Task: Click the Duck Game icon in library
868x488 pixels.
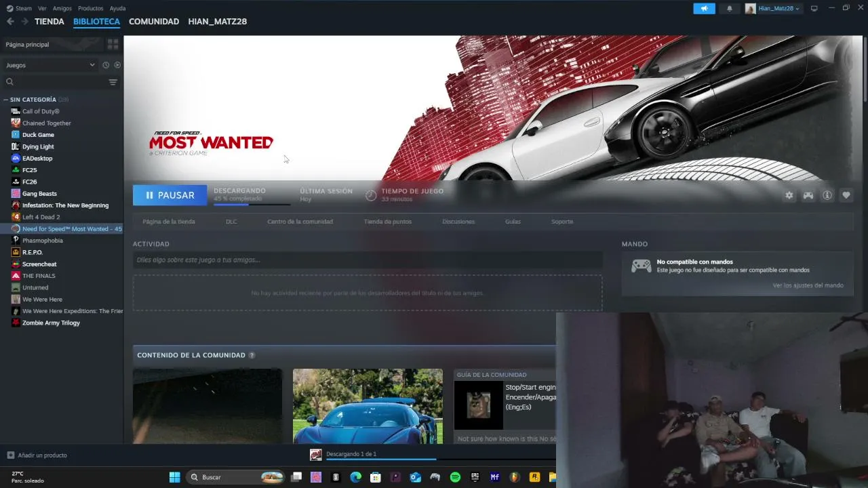Action: pos(16,135)
